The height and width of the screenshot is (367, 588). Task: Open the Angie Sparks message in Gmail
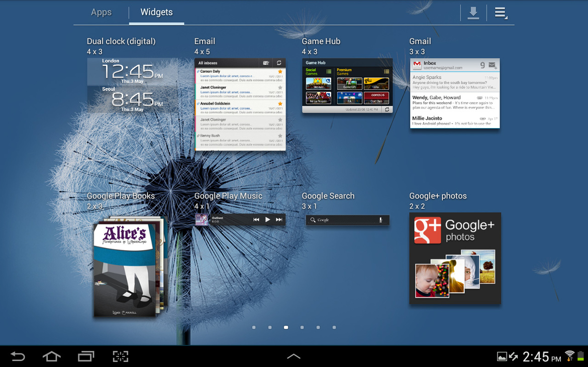click(454, 82)
